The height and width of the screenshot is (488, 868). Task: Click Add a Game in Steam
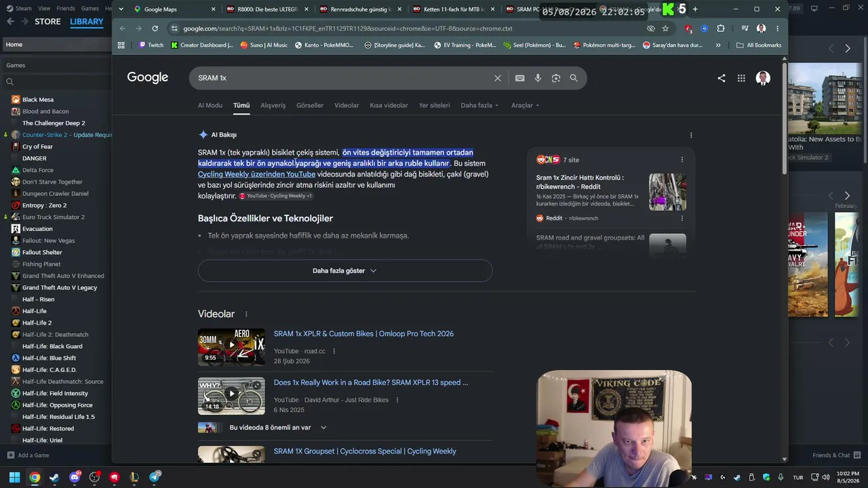click(x=28, y=455)
